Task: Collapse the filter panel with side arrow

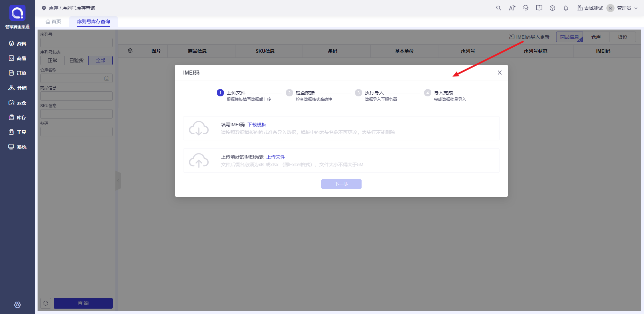Action: (x=118, y=181)
